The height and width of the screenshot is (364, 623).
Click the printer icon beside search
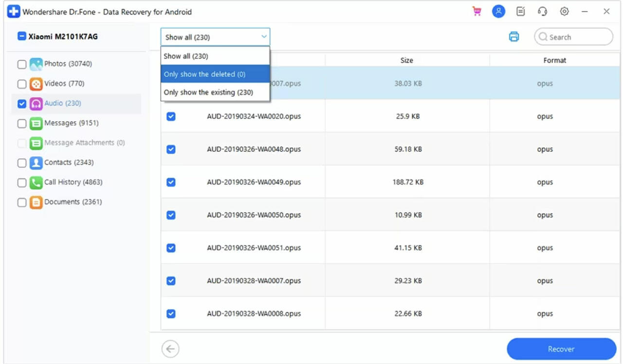[514, 37]
